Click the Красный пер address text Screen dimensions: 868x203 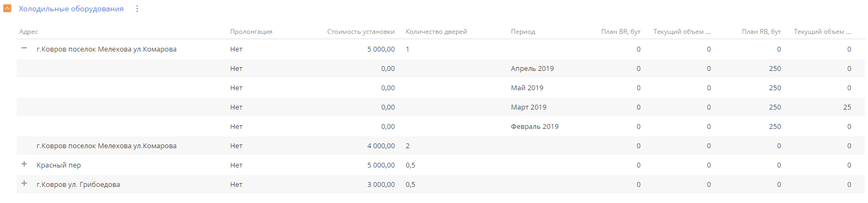pos(59,165)
